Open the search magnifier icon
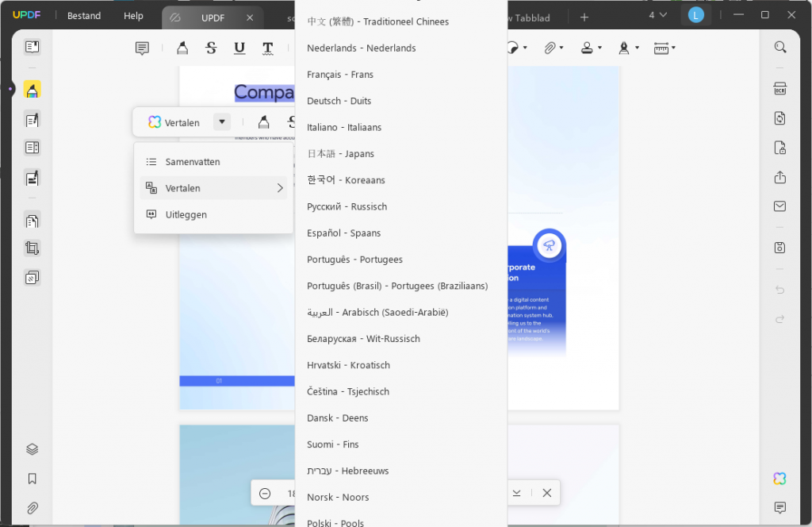Viewport: 812px width, 527px height. (780, 48)
